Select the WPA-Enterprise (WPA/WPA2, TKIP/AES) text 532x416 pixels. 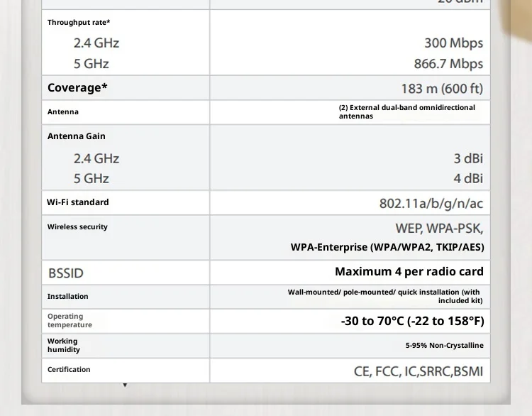[x=387, y=247]
